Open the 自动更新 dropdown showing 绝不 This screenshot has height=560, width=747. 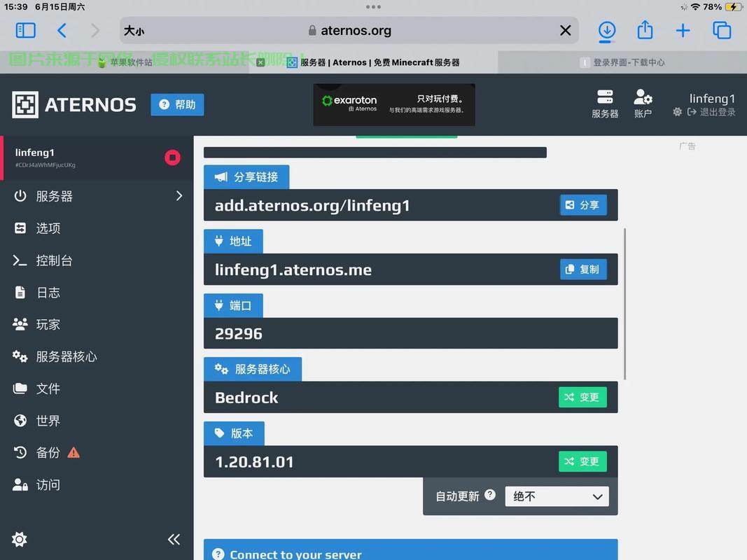tap(557, 497)
